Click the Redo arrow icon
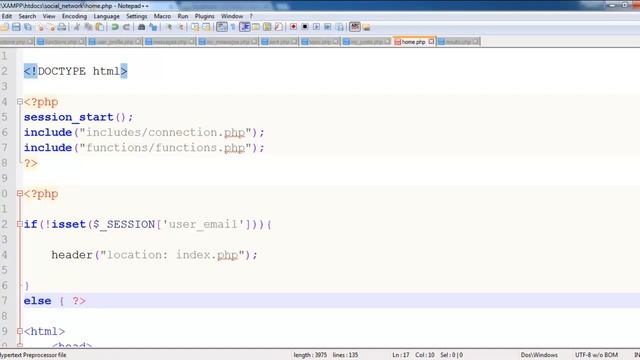This screenshot has width=640, height=360. [126, 27]
